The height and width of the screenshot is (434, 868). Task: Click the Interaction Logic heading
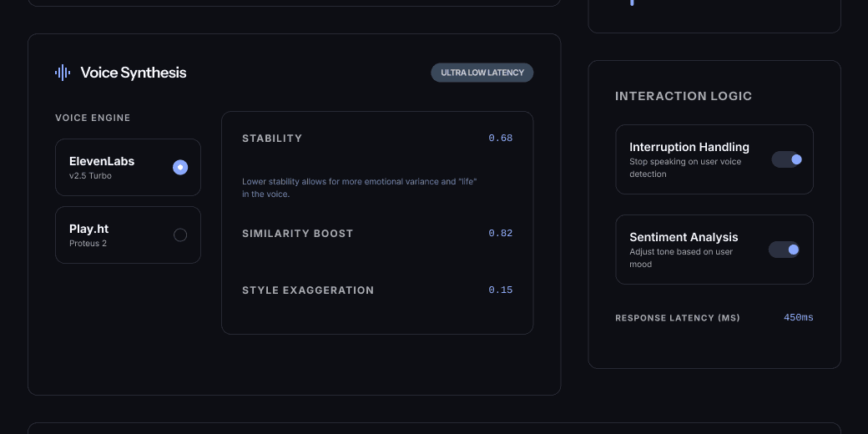click(684, 96)
